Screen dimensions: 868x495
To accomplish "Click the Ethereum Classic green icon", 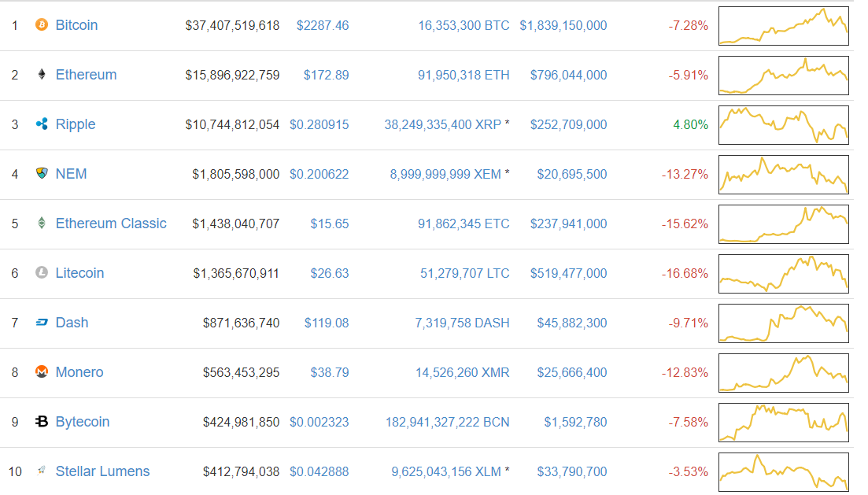I will point(42,223).
